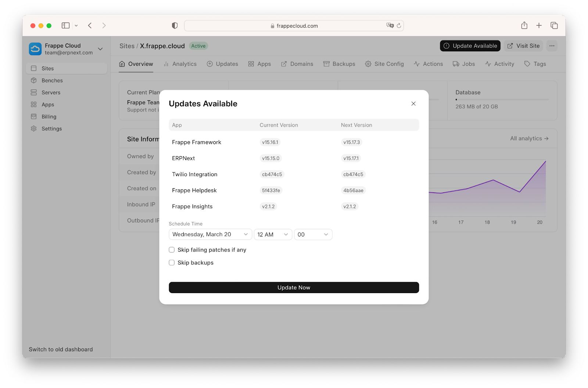588x388 pixels.
Task: Click the Database usage progress bar
Action: [x=502, y=100]
